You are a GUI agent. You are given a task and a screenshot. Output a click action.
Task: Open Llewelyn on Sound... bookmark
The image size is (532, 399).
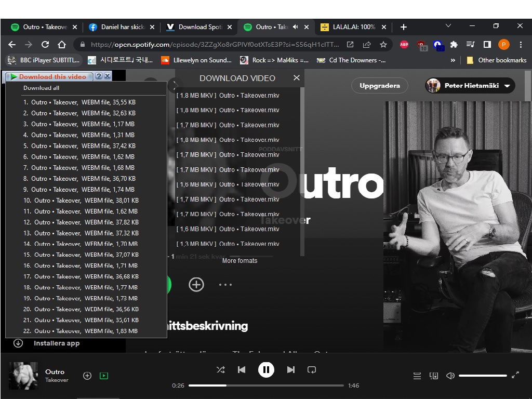(196, 60)
